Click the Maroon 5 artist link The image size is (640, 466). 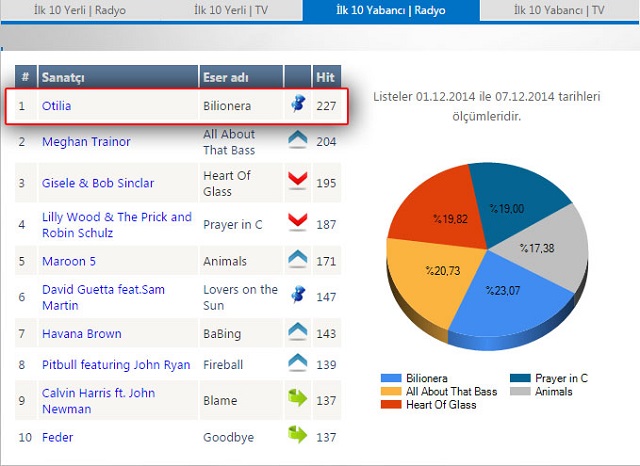click(x=69, y=261)
